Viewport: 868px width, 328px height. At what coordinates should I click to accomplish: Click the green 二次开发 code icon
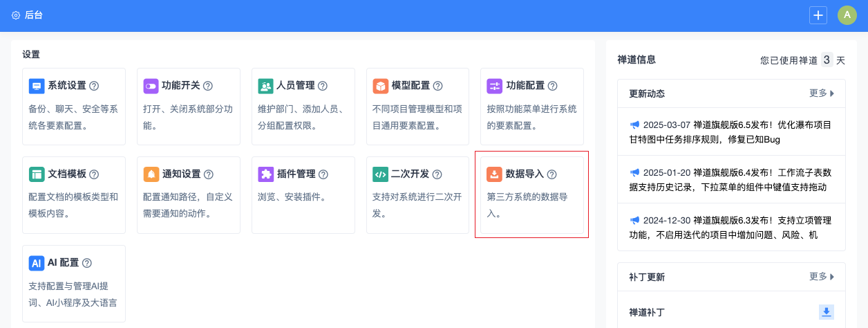pyautogui.click(x=381, y=174)
